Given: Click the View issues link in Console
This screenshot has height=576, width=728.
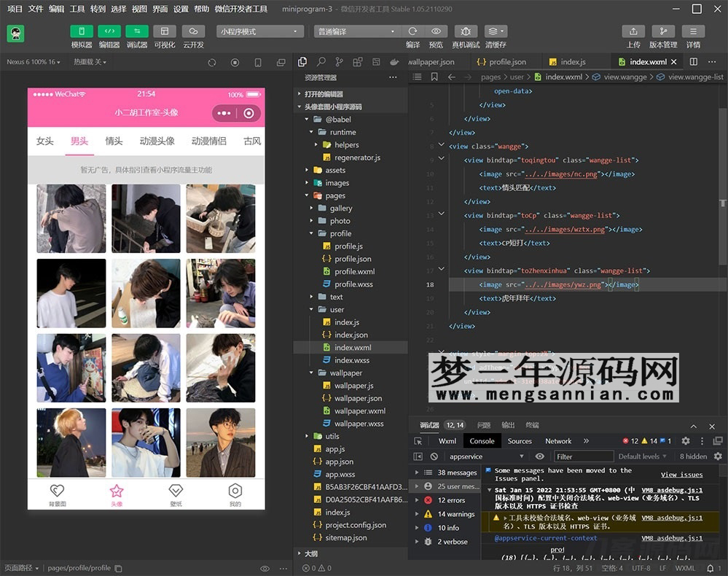Looking at the screenshot, I should click(x=681, y=473).
